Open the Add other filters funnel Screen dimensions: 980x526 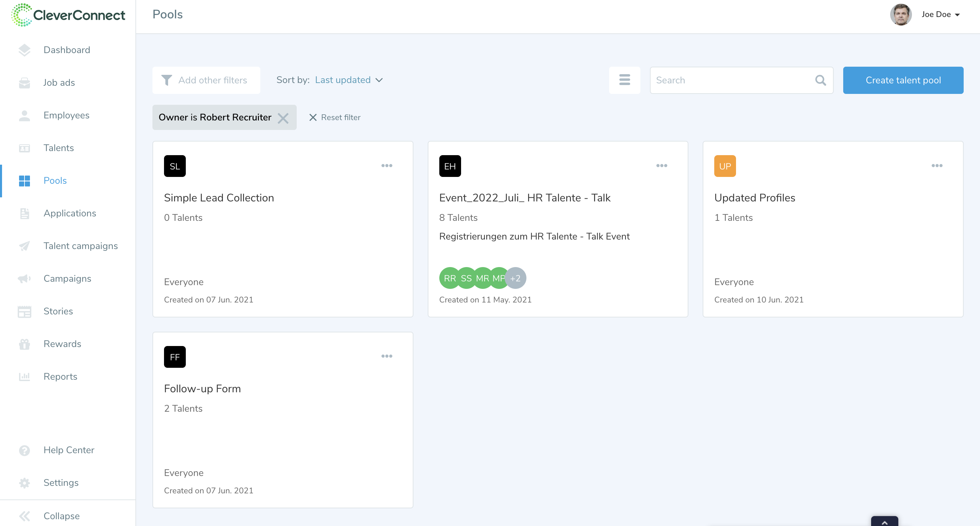click(x=206, y=80)
